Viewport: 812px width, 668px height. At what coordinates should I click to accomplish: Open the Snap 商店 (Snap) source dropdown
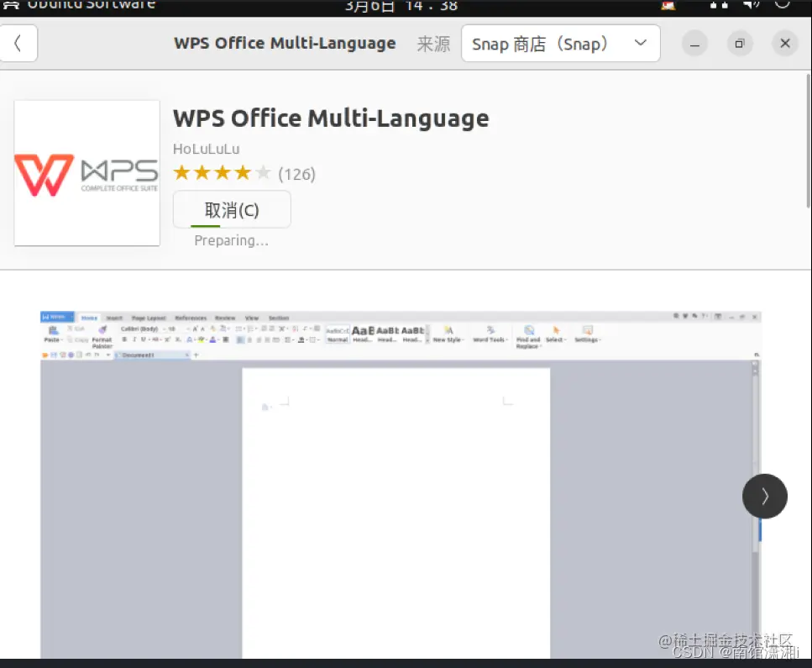560,44
